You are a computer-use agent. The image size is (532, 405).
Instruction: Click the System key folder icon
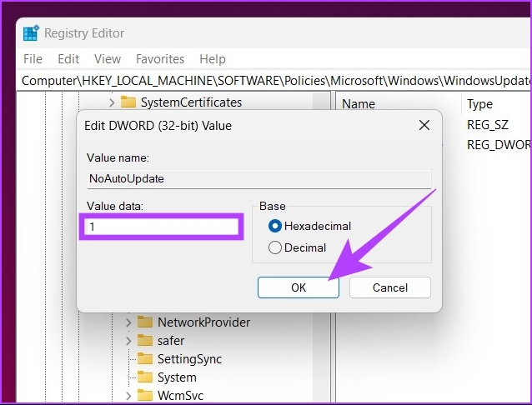point(145,377)
